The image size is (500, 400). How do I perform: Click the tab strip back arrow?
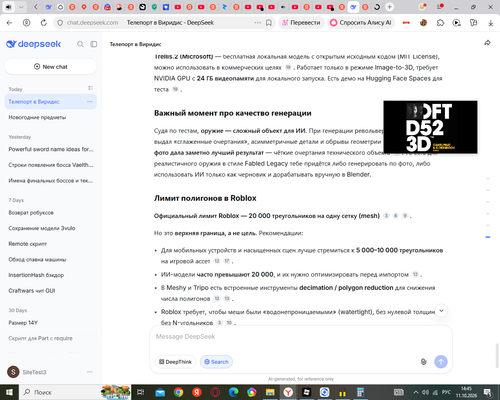(x=36, y=7)
